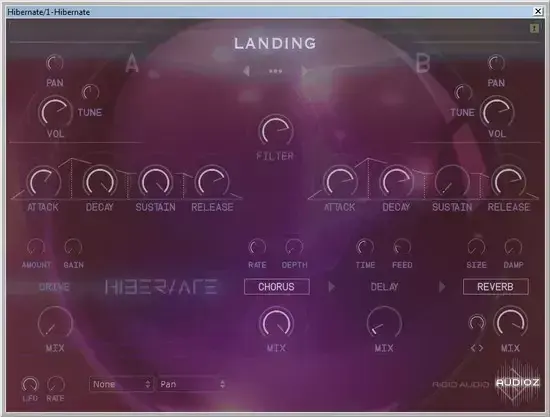Click layer B Attack knob
550x417 pixels.
pos(340,182)
